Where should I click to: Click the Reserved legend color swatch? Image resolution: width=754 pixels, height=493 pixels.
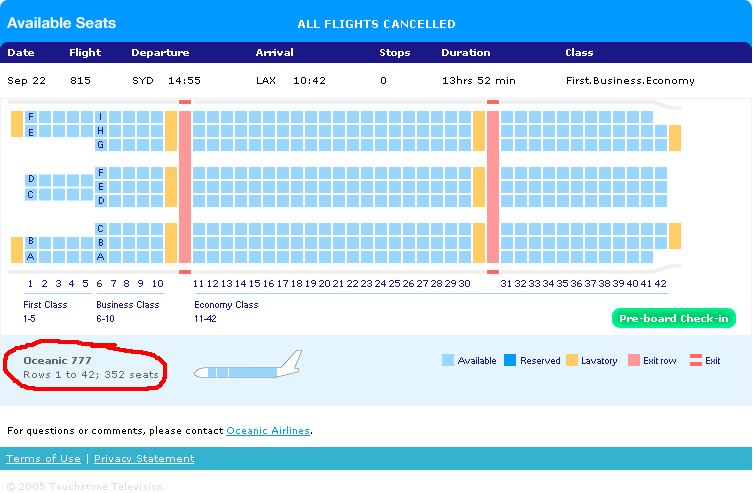point(510,360)
